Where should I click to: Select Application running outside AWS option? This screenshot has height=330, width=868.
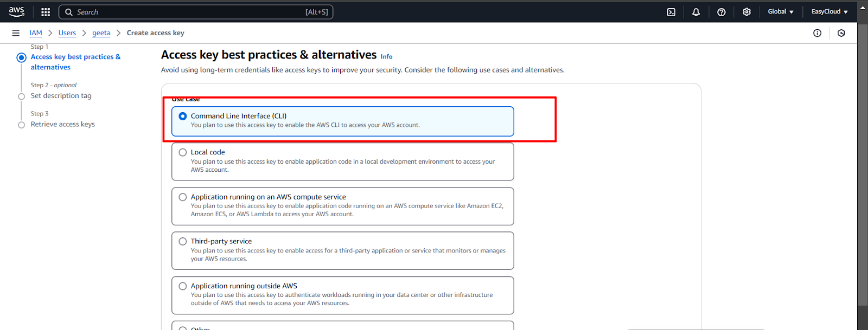[183, 286]
